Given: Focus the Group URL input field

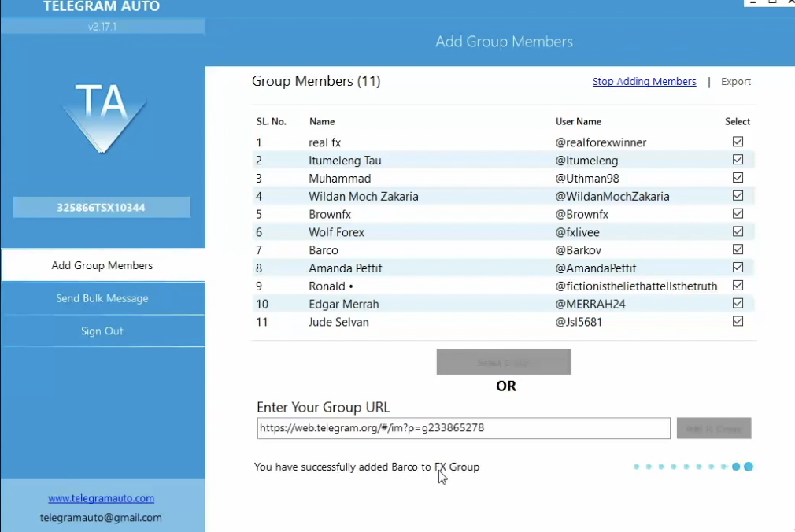Looking at the screenshot, I should [x=464, y=428].
